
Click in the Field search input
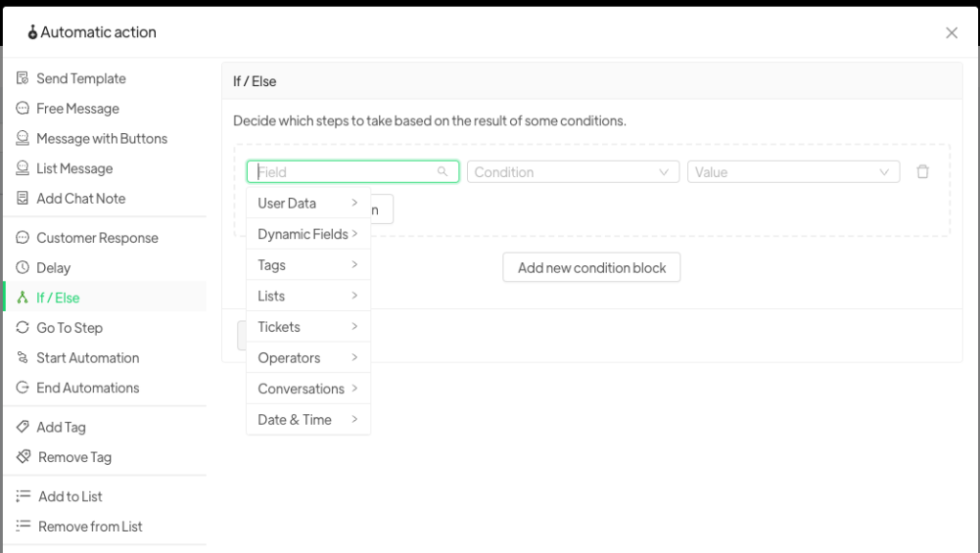coord(345,172)
